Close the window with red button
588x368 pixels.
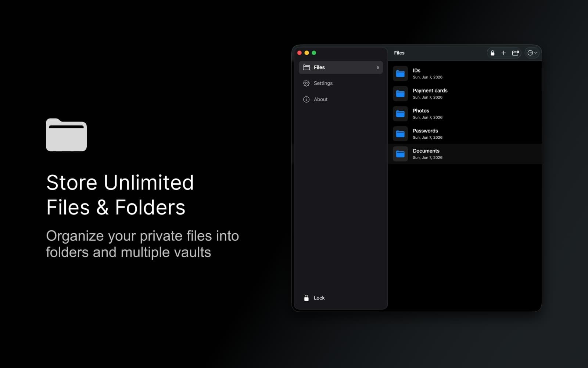point(300,53)
